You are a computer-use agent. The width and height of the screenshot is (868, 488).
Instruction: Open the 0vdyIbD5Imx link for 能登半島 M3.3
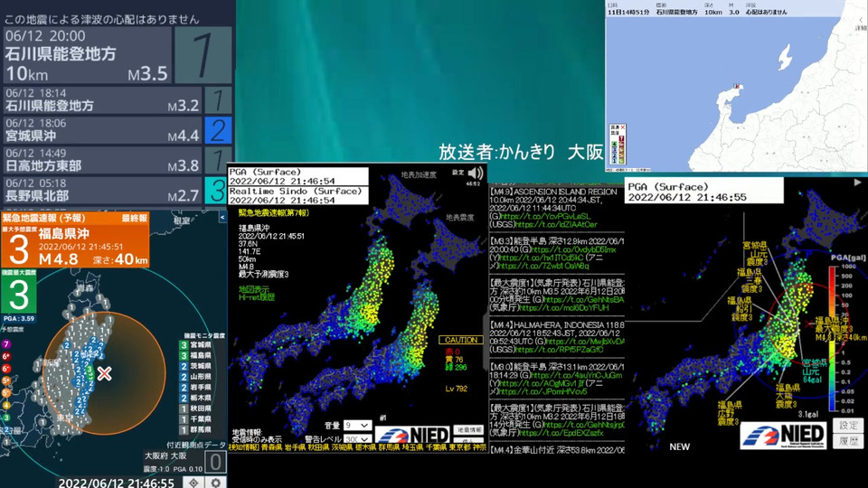[x=571, y=249]
